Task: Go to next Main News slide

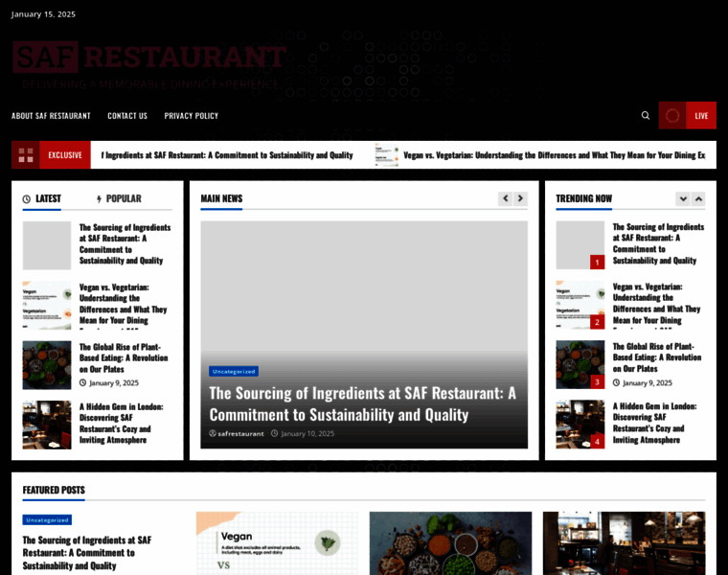Action: click(520, 198)
